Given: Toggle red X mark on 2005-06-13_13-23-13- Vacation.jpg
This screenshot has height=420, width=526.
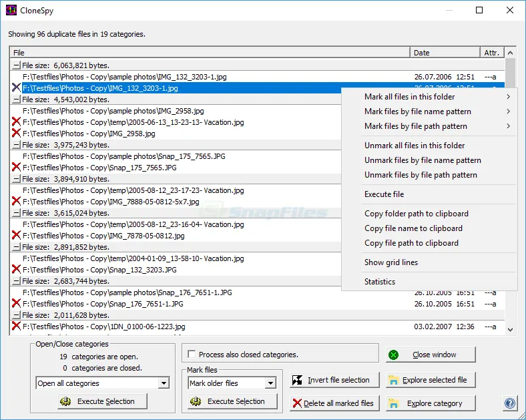Looking at the screenshot, I should 16,122.
